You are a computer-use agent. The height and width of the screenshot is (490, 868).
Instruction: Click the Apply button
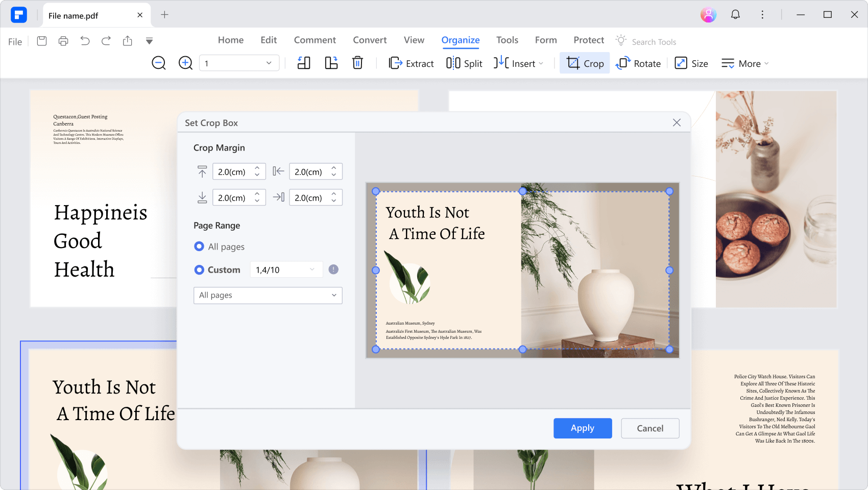(x=583, y=428)
